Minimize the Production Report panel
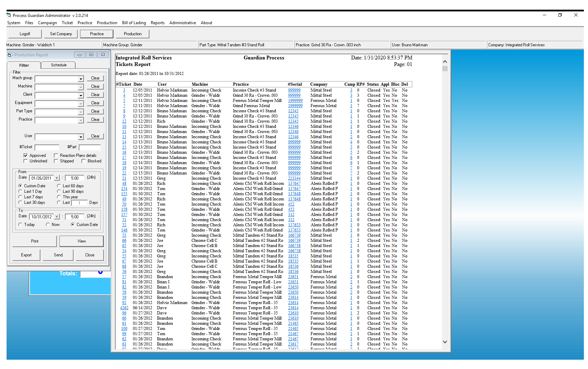The image size is (588, 369). (79, 55)
